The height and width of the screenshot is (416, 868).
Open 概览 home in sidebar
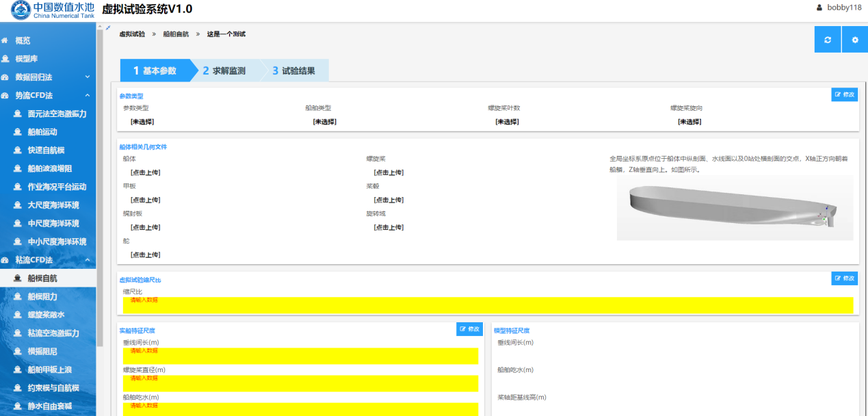click(23, 40)
